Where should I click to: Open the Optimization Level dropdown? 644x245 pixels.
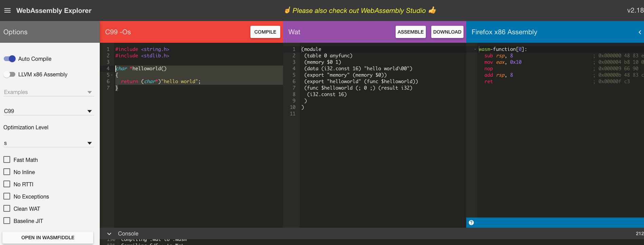48,143
